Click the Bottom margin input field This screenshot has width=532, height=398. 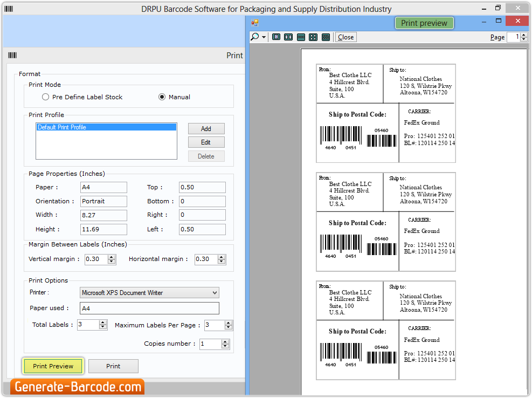pos(202,201)
